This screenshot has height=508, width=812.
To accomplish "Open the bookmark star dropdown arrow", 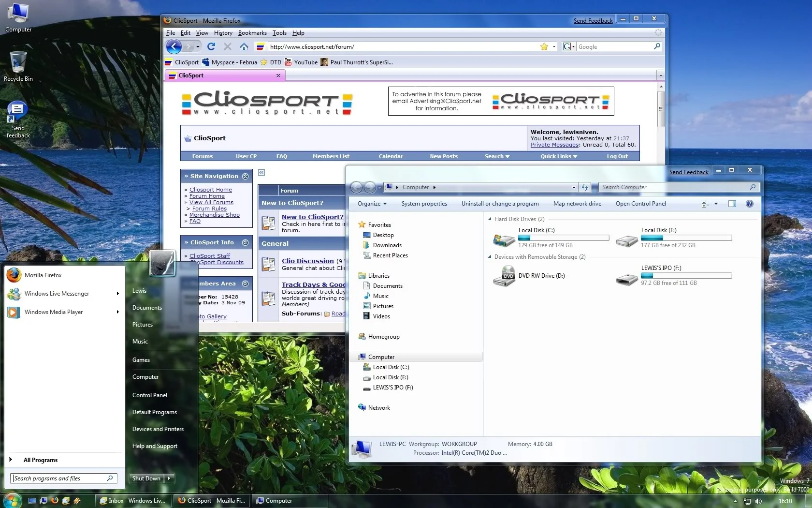I will [554, 46].
